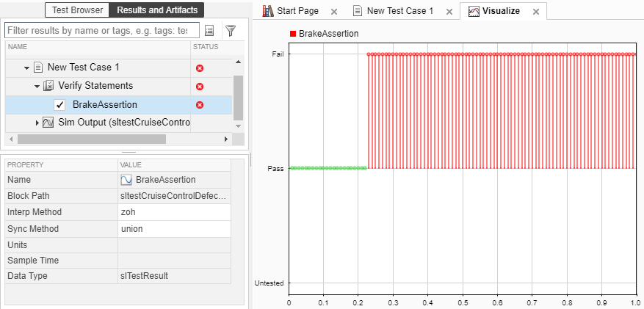
Task: Open the New Test Case 1 tab
Action: tap(400, 11)
